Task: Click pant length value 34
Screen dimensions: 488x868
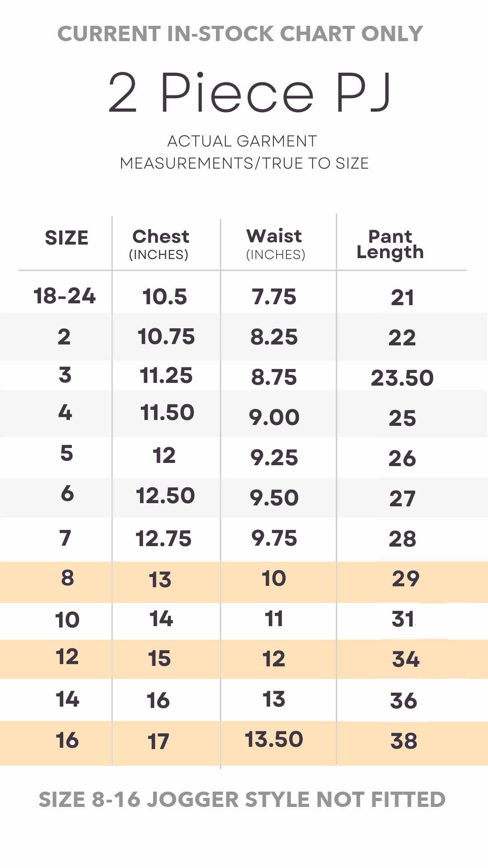Action: click(406, 659)
